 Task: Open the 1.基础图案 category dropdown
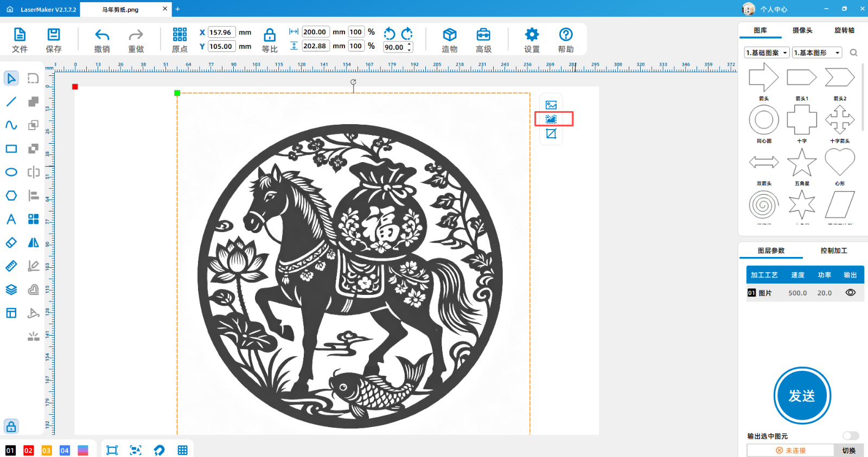coord(767,53)
